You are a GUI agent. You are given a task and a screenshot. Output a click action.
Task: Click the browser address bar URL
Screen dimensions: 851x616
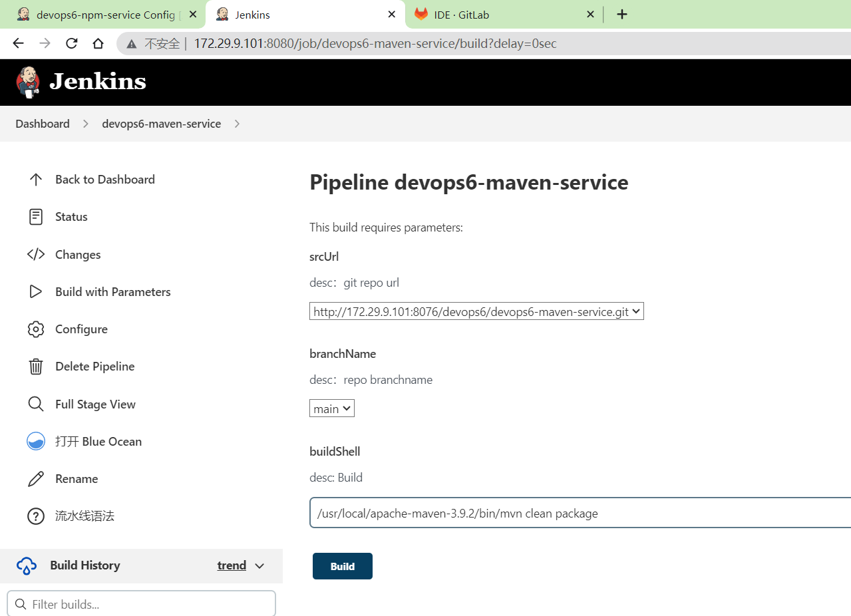[x=375, y=44]
